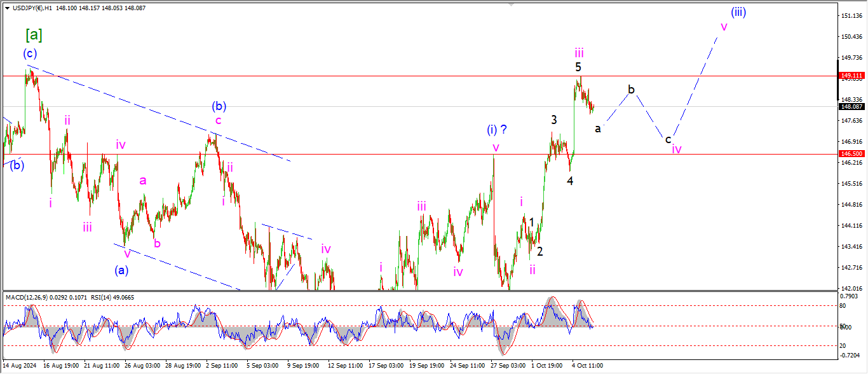Viewport: 868px width, 374px height.
Task: Select the black 5 wave label
Action: [x=578, y=67]
